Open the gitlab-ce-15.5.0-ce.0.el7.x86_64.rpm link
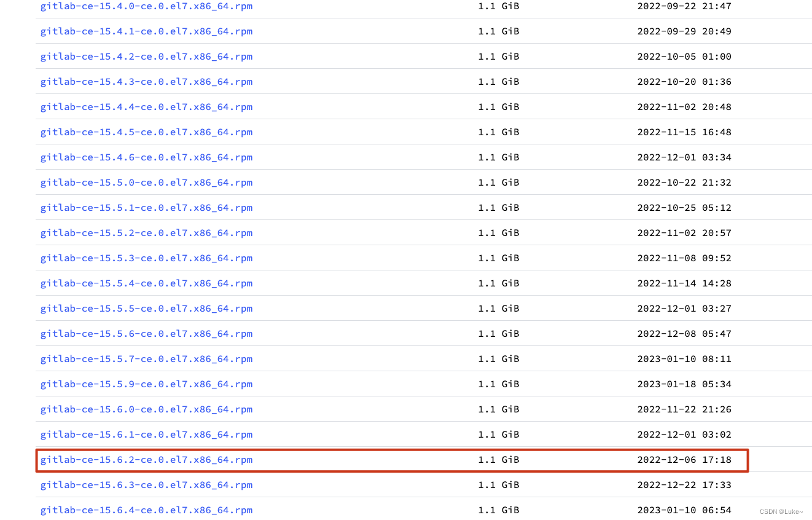Viewport: 812px width, 520px height. (x=146, y=183)
